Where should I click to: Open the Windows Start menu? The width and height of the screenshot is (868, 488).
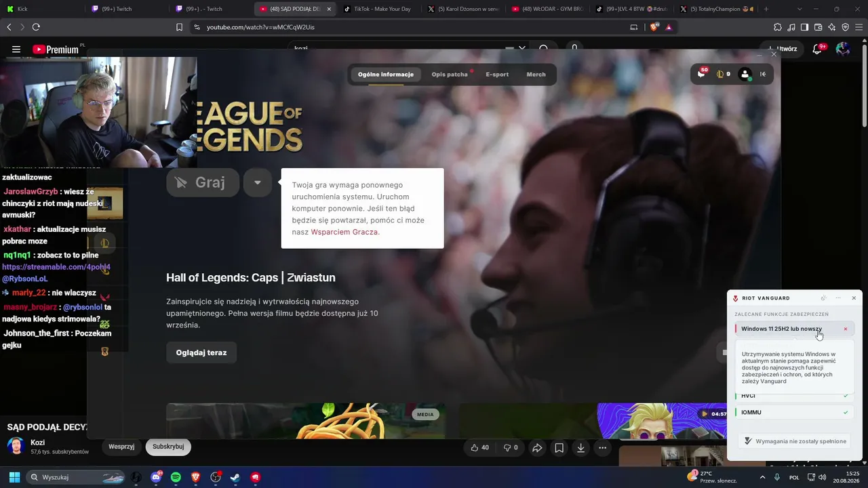pyautogui.click(x=14, y=477)
